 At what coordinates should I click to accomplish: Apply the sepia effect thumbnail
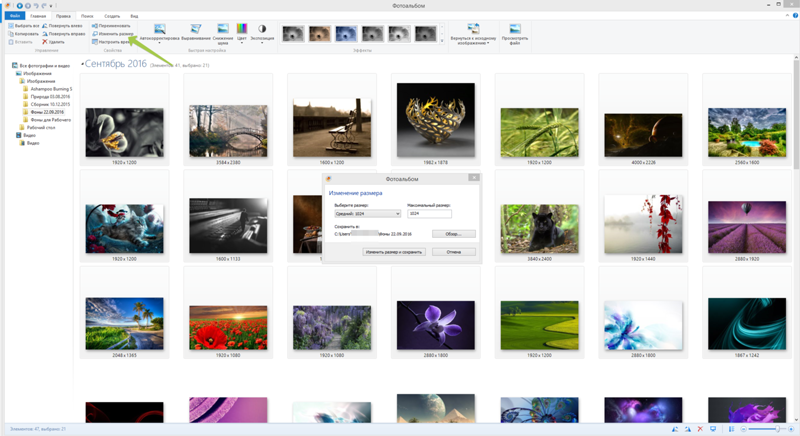click(x=320, y=34)
